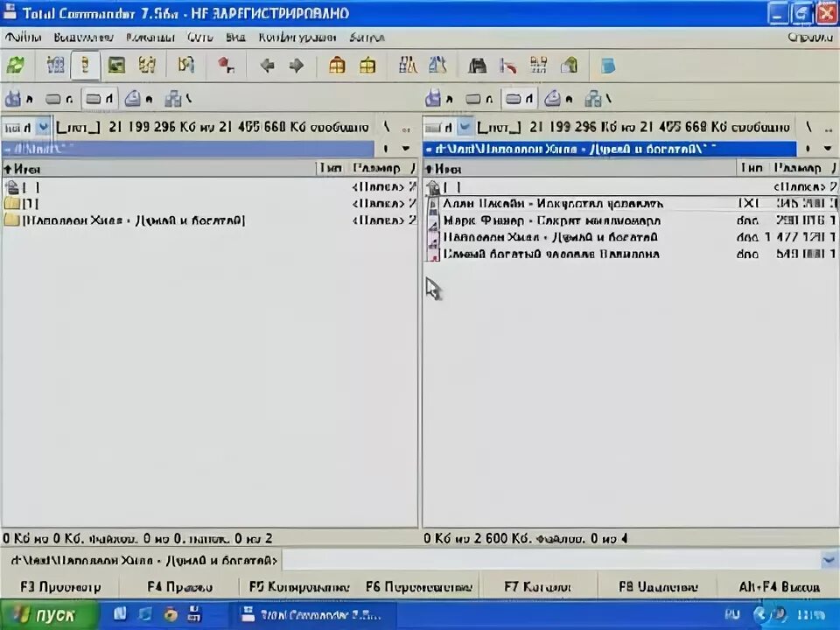Screen dimensions: 840x630
Task: Select drive d in the right drive bar
Action: 520,99
